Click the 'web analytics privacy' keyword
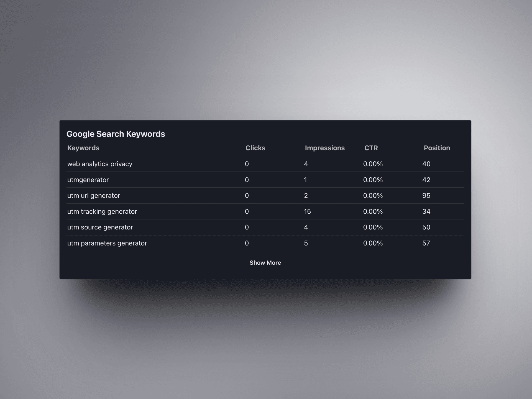Viewport: 532px width, 399px height. pyautogui.click(x=100, y=164)
